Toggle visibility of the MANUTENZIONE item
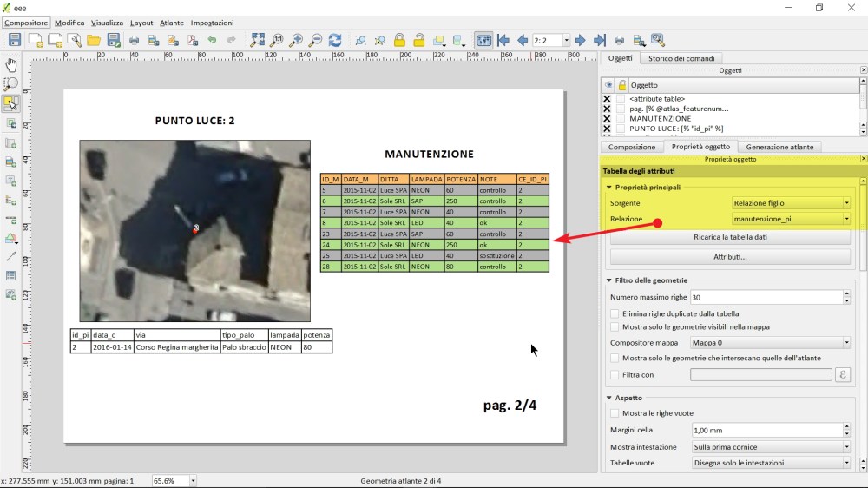 click(x=607, y=118)
